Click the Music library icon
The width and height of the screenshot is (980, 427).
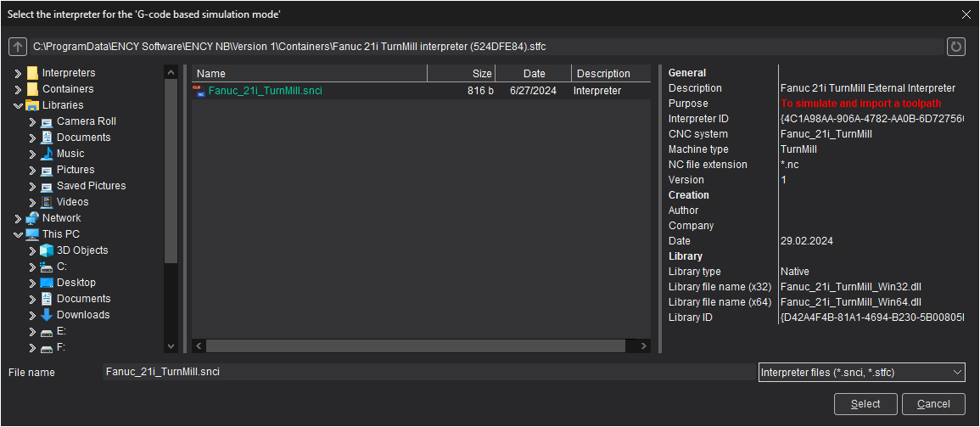tap(47, 154)
